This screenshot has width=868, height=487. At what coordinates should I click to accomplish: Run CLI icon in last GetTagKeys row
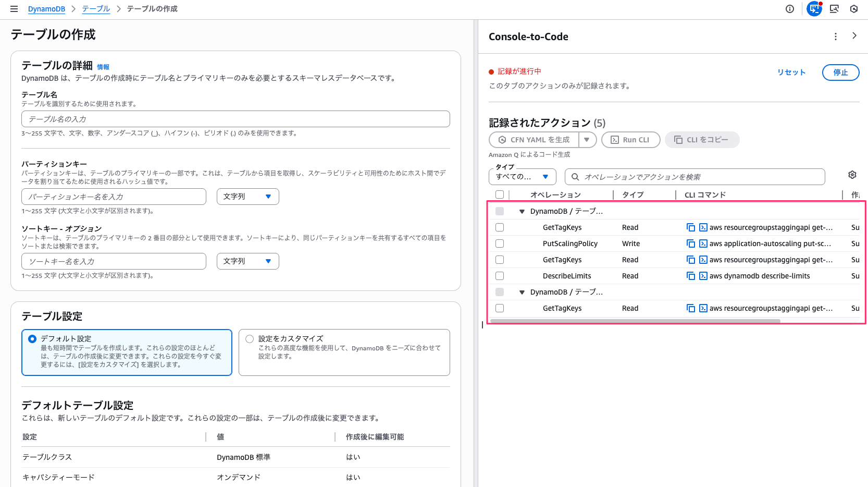click(x=703, y=308)
